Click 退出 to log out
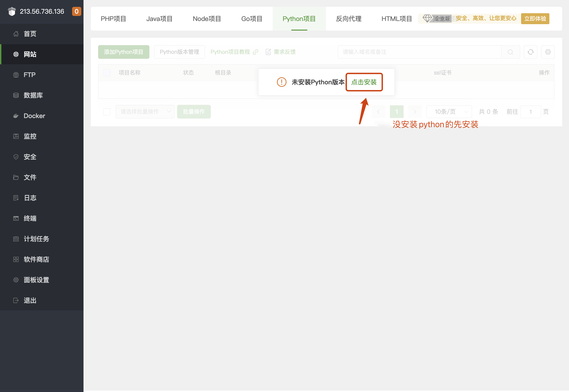569x392 pixels. tap(42, 300)
